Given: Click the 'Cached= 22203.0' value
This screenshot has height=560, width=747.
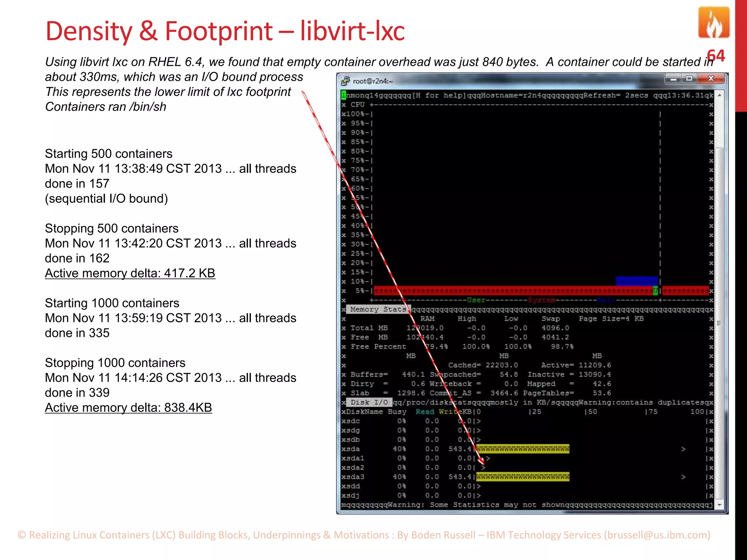Looking at the screenshot, I should [x=483, y=365].
